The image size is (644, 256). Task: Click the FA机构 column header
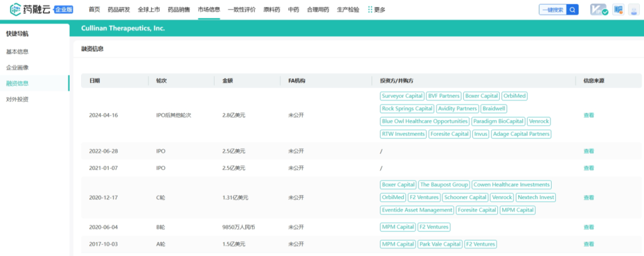pos(296,81)
